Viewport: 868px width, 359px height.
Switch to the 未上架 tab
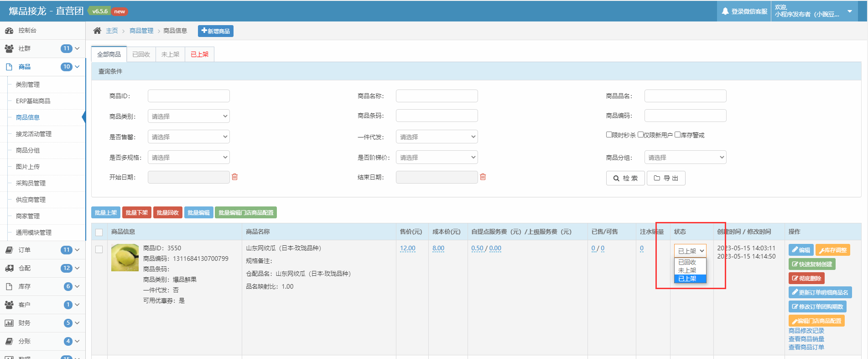(x=170, y=54)
